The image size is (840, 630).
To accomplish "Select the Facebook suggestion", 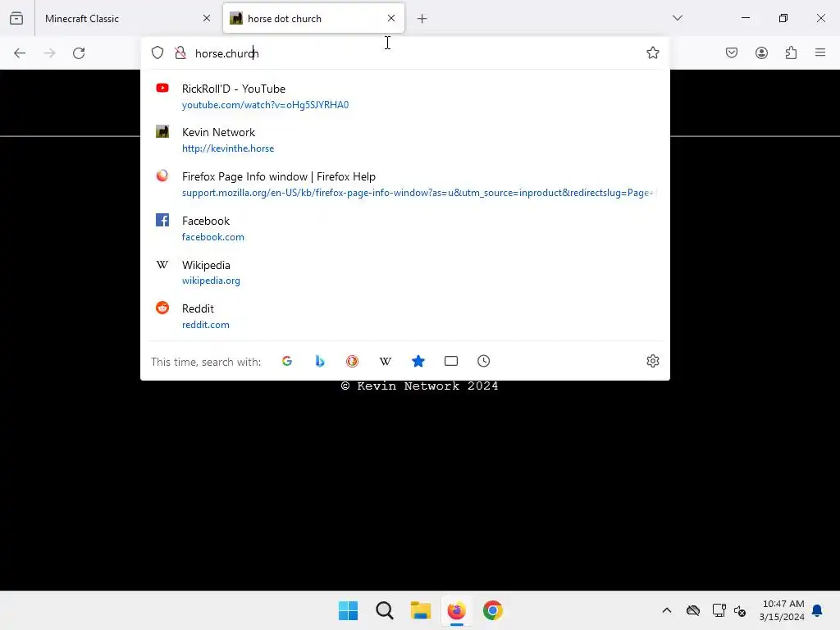I will (405, 229).
